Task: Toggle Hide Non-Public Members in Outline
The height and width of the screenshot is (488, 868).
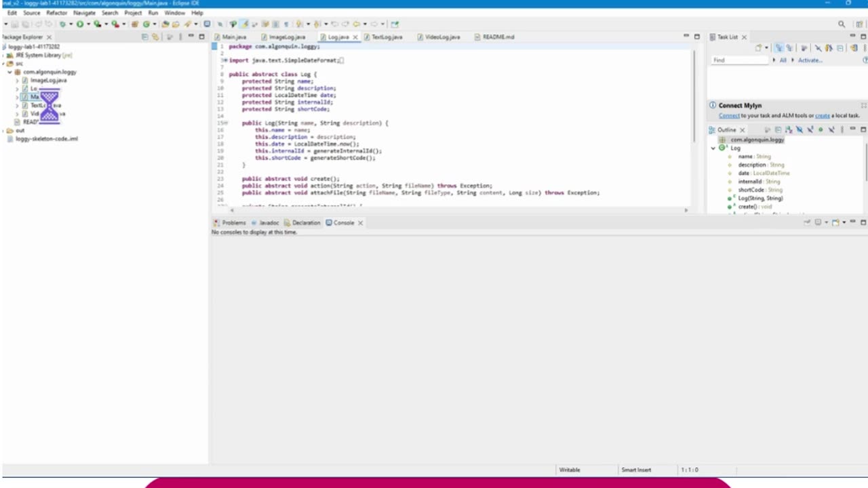Action: pos(821,129)
